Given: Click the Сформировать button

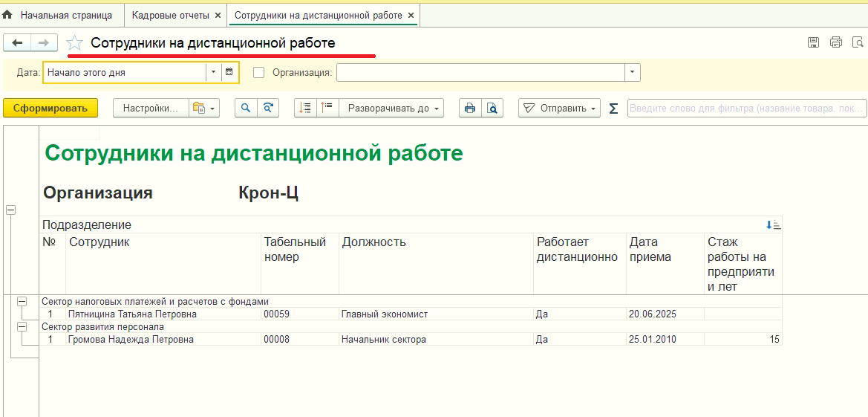Looking at the screenshot, I should pyautogui.click(x=50, y=108).
